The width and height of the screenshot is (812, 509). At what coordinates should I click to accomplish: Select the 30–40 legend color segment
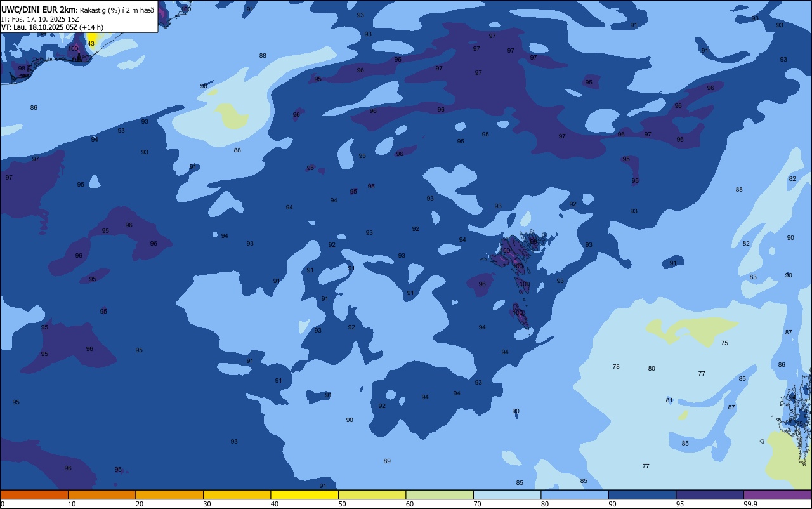(x=237, y=494)
